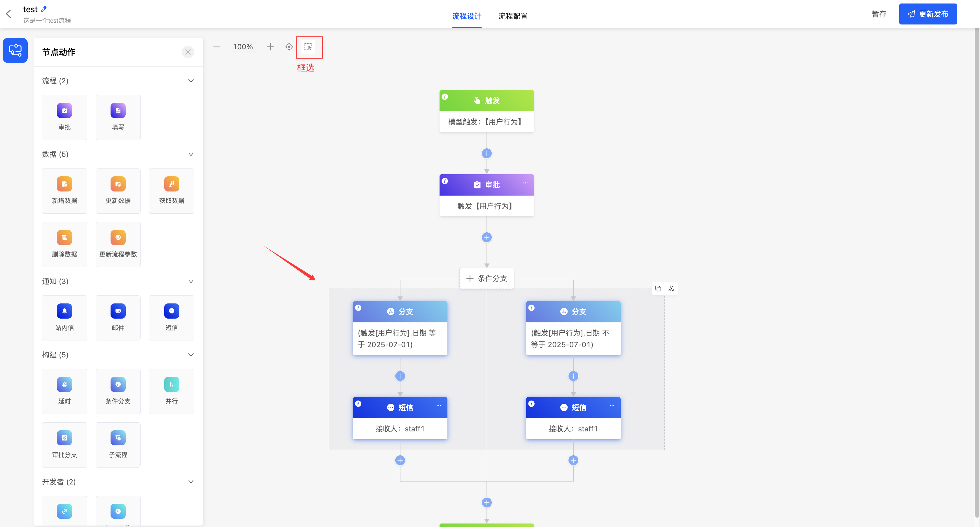
Task: Click the 框选 box-select tool icon
Action: pos(308,47)
